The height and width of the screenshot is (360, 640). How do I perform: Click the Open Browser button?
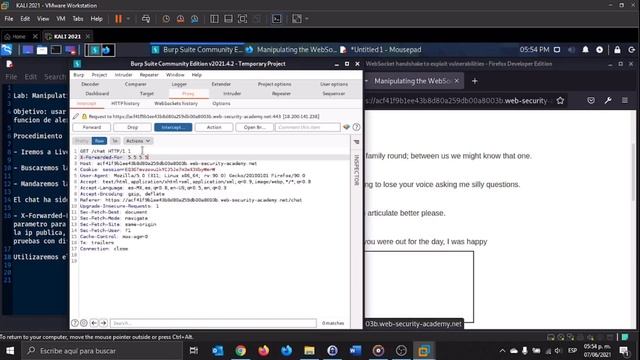coord(255,127)
